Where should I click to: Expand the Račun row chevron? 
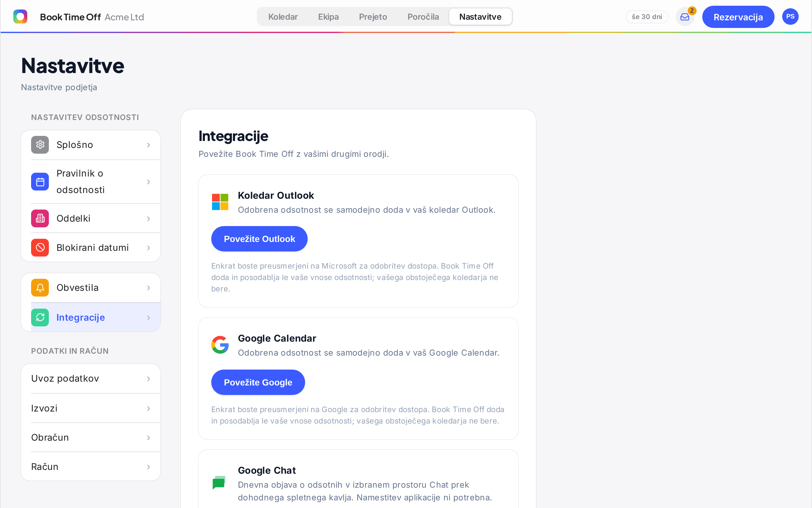[x=148, y=467]
